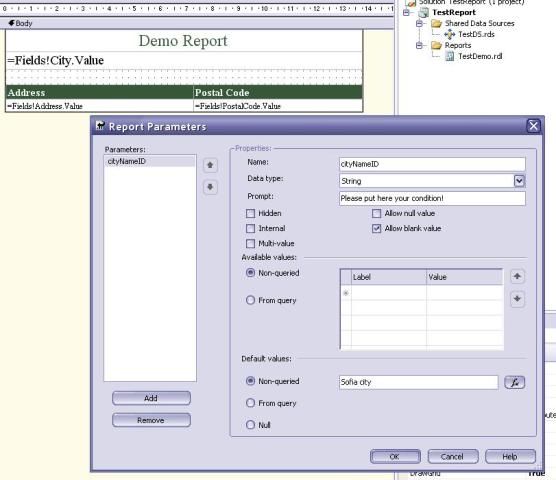Select TestReport project name
This screenshot has width=556, height=480.
pyautogui.click(x=454, y=12)
